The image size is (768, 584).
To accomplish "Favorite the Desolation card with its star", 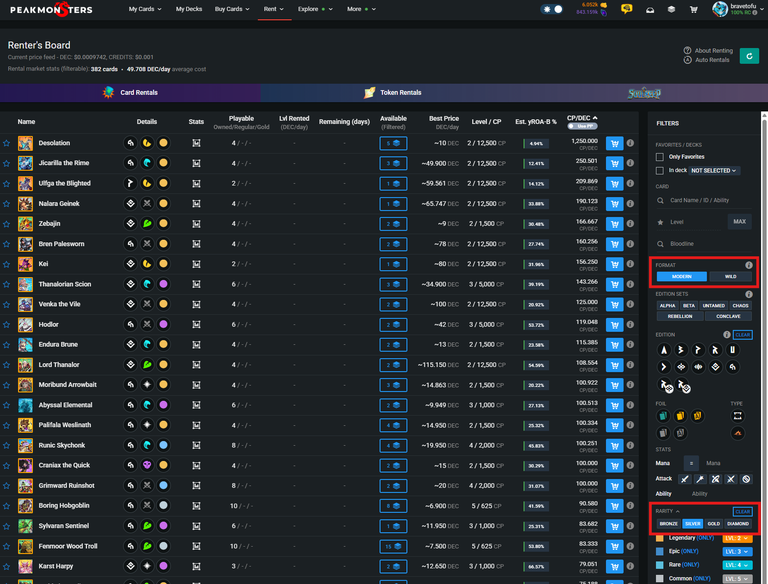I will (6, 144).
